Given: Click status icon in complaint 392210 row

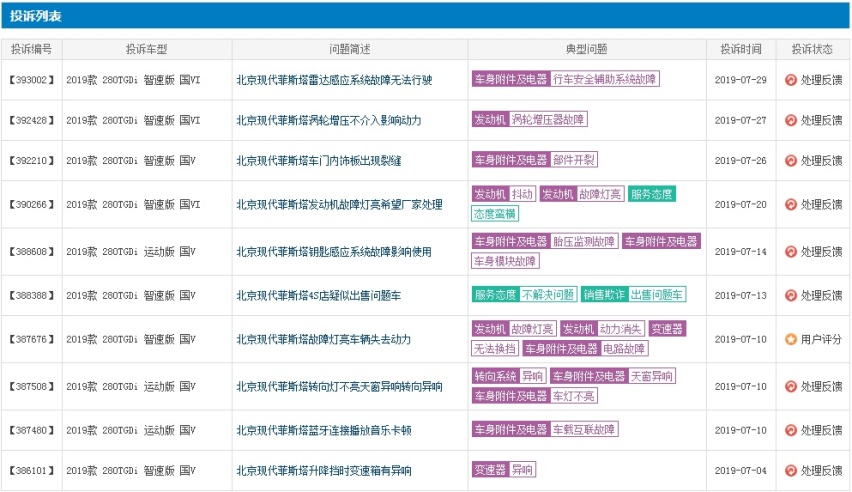Looking at the screenshot, I should (791, 160).
